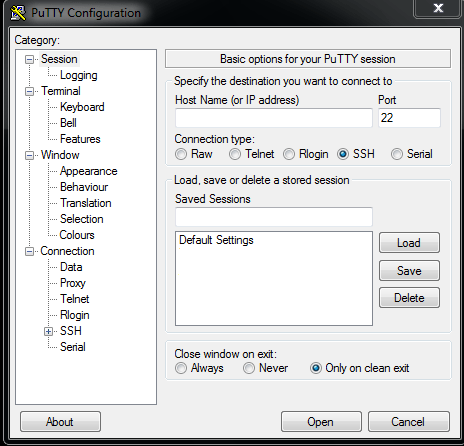
Task: Close the PuTTY Configuration window
Action: (438, 8)
